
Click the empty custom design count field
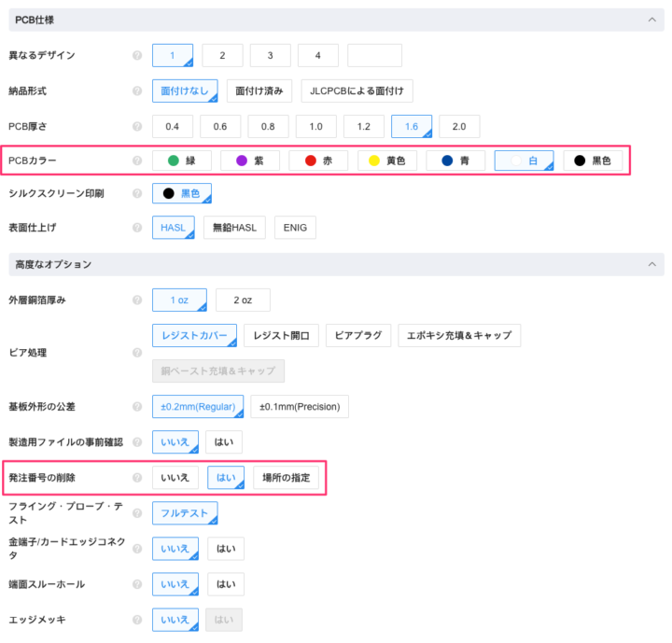click(374, 56)
